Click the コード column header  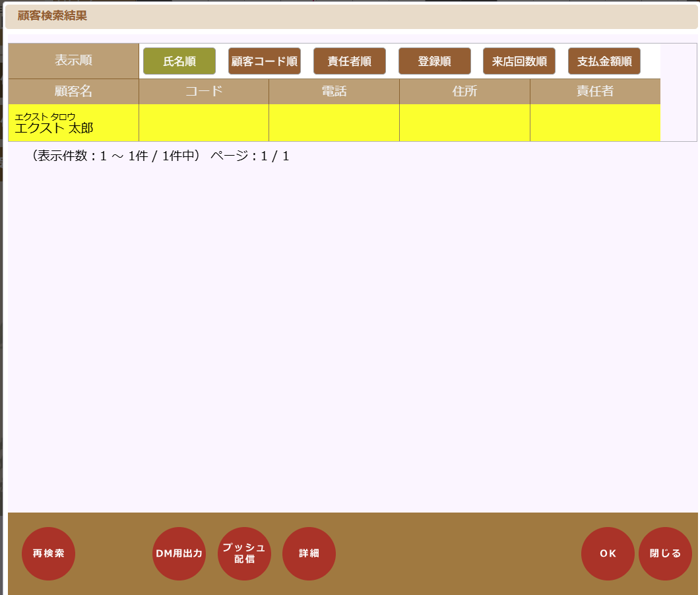(x=203, y=91)
